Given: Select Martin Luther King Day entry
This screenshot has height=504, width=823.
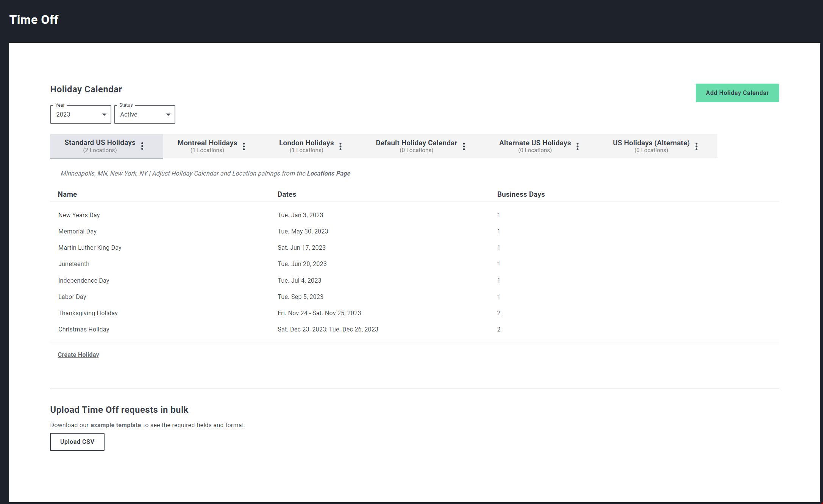Looking at the screenshot, I should pyautogui.click(x=90, y=247).
